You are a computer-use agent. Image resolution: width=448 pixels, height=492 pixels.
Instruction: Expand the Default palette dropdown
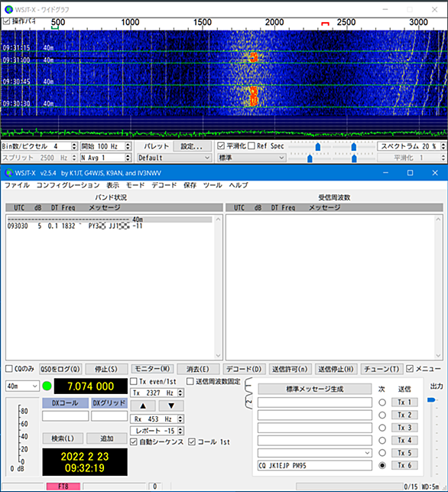tap(174, 158)
